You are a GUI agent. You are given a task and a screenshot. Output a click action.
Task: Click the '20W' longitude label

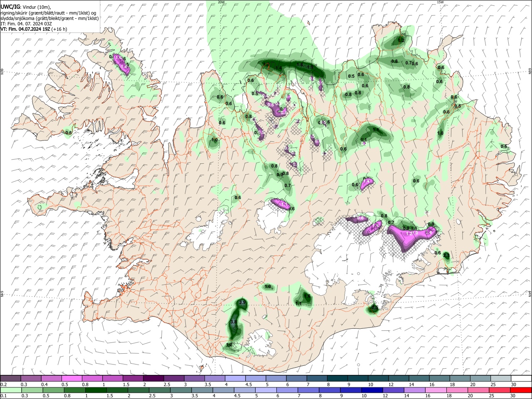pos(221,2)
